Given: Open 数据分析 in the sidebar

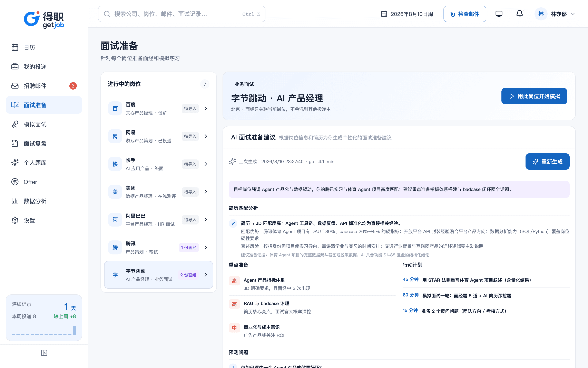Looking at the screenshot, I should [x=44, y=201].
